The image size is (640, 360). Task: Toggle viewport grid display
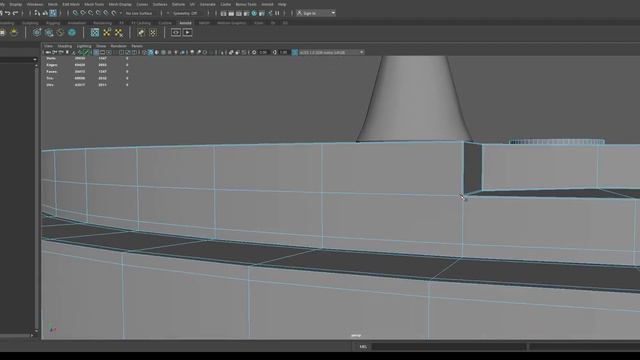click(x=96, y=52)
